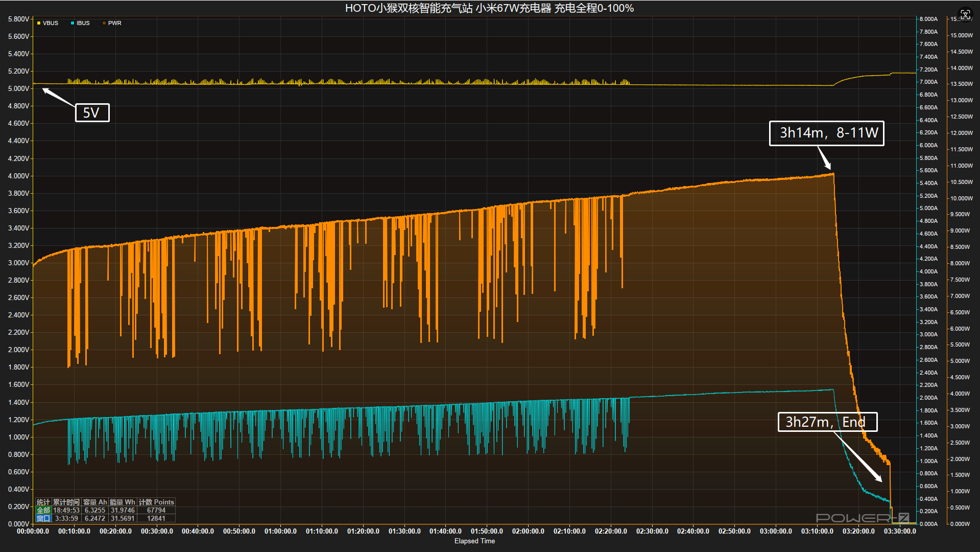Click the 0.000V tick on the voltage axis
This screenshot has height=552, width=980.
(18, 524)
